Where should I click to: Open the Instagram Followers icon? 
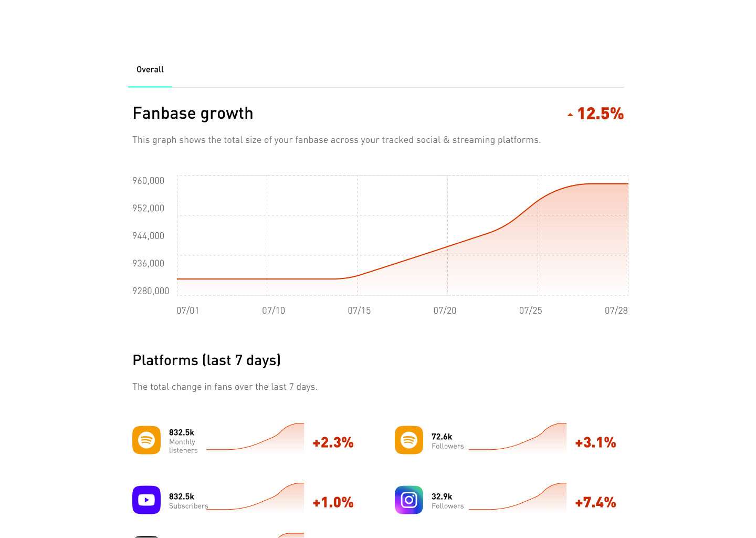pyautogui.click(x=409, y=500)
